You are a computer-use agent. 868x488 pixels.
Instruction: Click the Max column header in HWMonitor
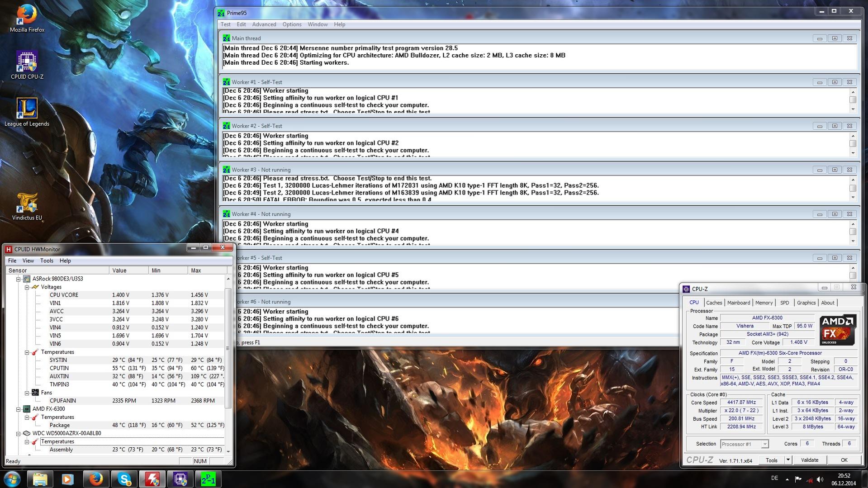click(x=207, y=270)
